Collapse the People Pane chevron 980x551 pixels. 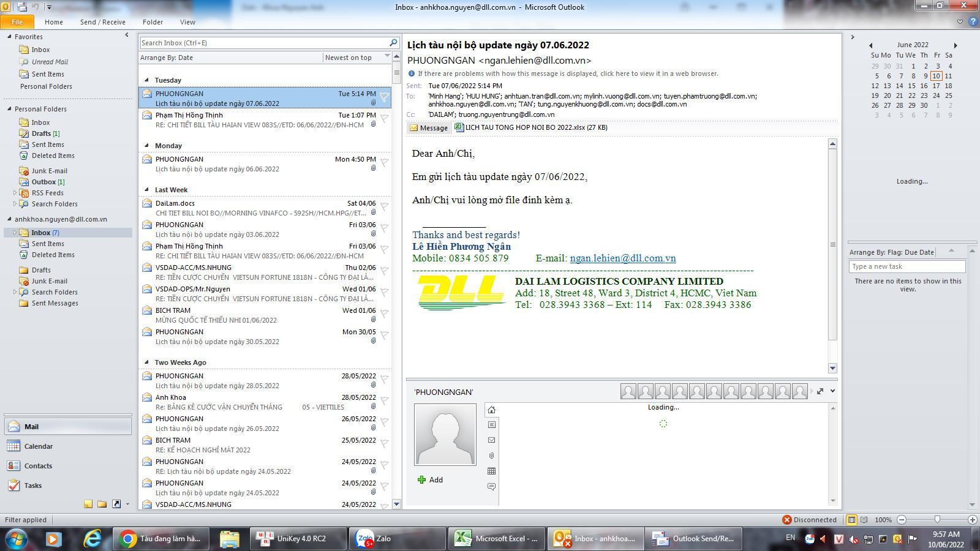point(832,391)
